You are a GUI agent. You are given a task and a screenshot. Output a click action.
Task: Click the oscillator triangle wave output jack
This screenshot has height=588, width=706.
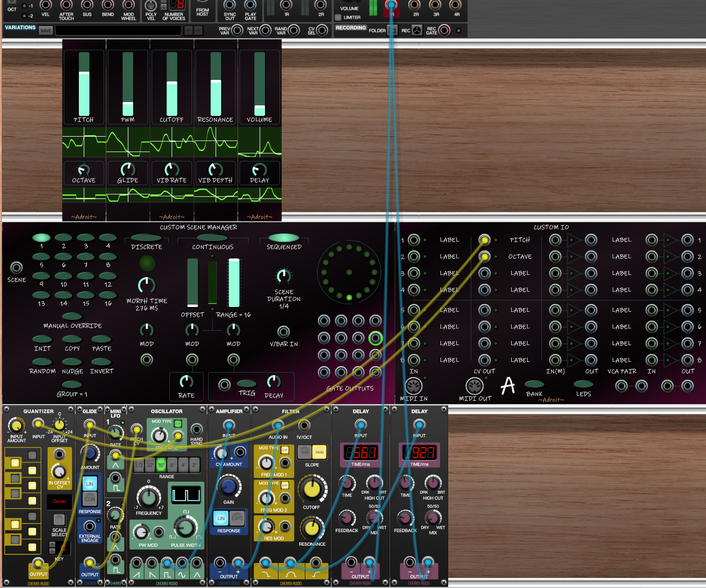(197, 563)
